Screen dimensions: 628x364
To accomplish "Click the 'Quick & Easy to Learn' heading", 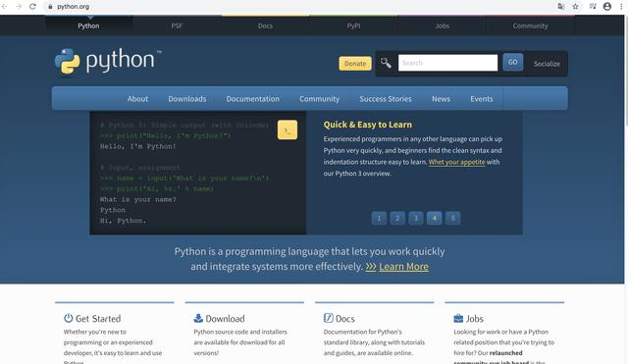I will pos(368,125).
